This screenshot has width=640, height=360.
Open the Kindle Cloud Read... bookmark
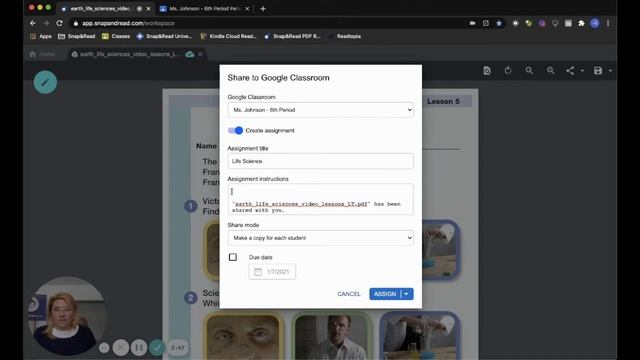tap(228, 36)
